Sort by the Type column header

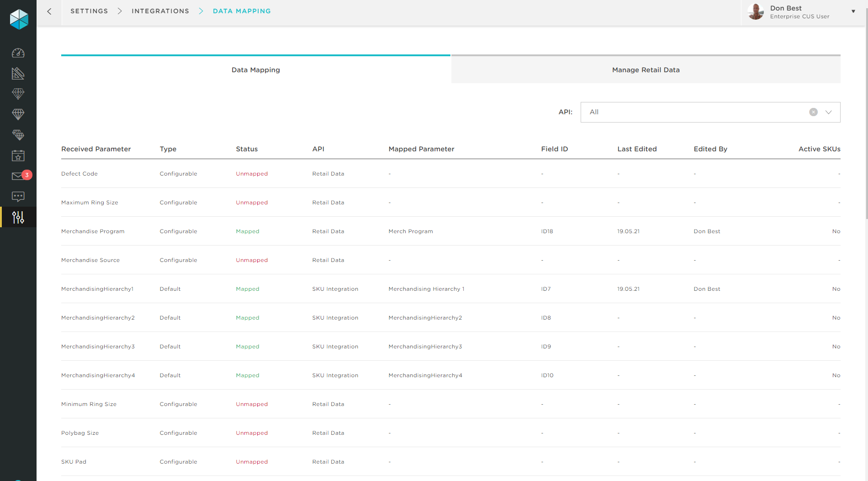[x=168, y=149]
